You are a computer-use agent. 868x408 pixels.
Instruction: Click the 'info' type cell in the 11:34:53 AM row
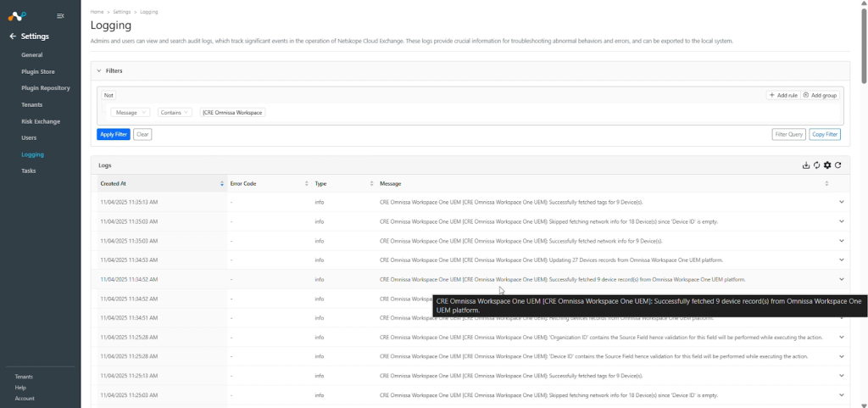pos(320,260)
